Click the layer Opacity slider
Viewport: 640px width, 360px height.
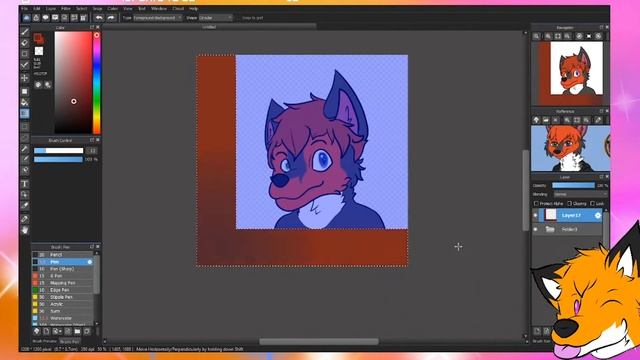pyautogui.click(x=573, y=185)
